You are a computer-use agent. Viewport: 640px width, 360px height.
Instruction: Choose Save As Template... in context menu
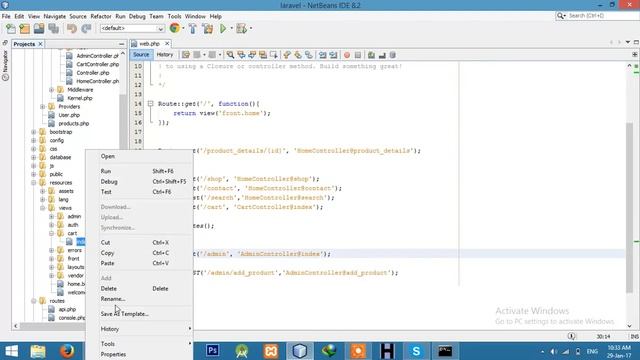(139, 314)
